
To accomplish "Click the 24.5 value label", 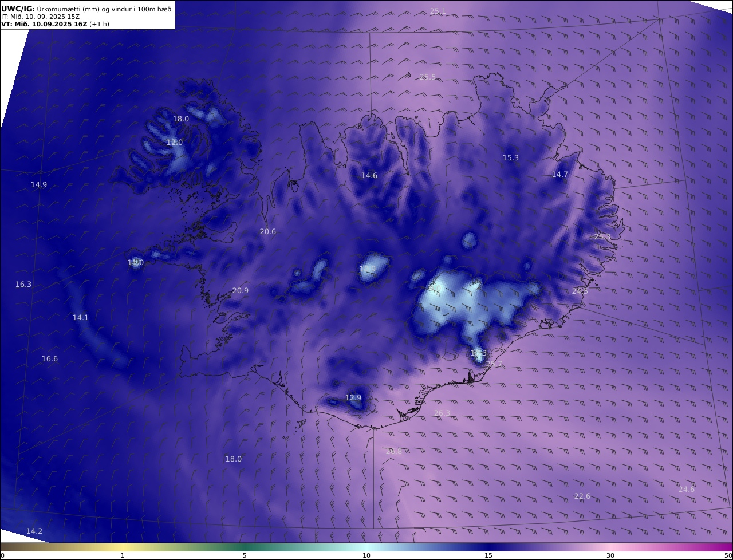I will (580, 291).
